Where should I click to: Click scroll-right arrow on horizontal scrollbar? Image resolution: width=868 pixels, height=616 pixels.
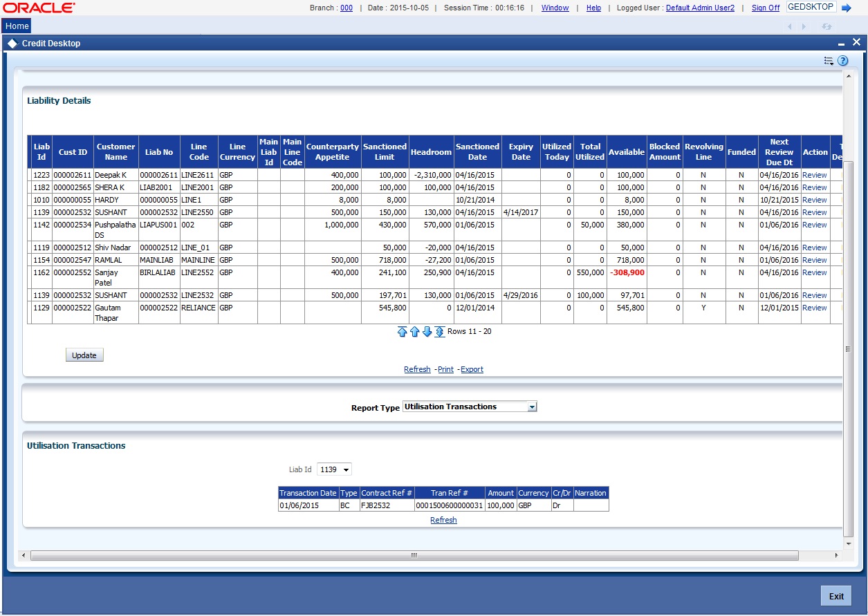pyautogui.click(x=836, y=555)
